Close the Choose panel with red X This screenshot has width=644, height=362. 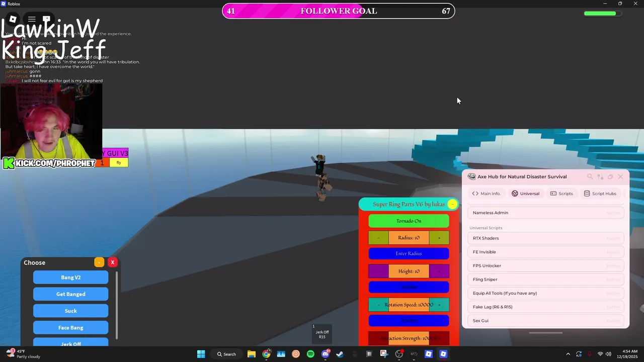click(113, 262)
